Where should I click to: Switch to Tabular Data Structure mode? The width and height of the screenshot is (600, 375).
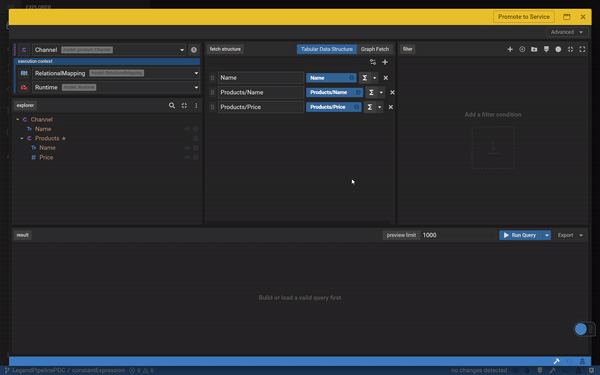pos(326,49)
